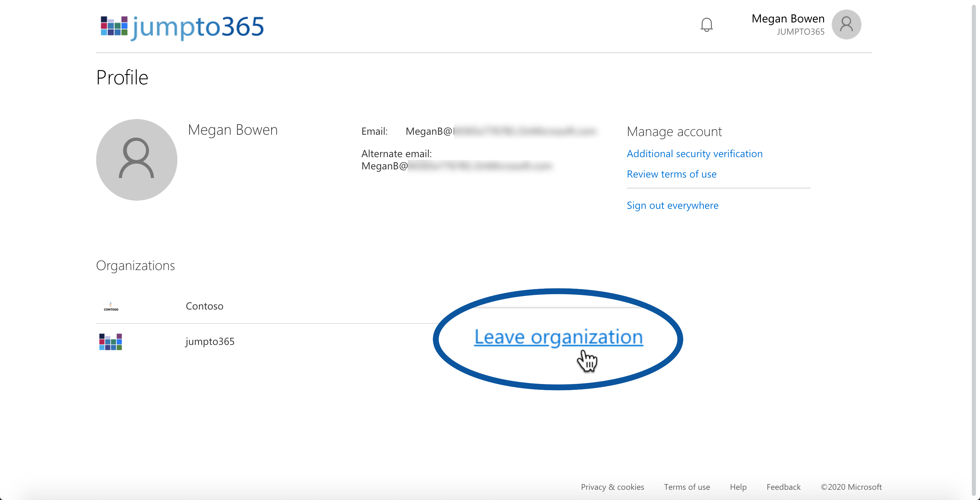Image resolution: width=980 pixels, height=500 pixels.
Task: Open the Help footer link
Action: 738,487
